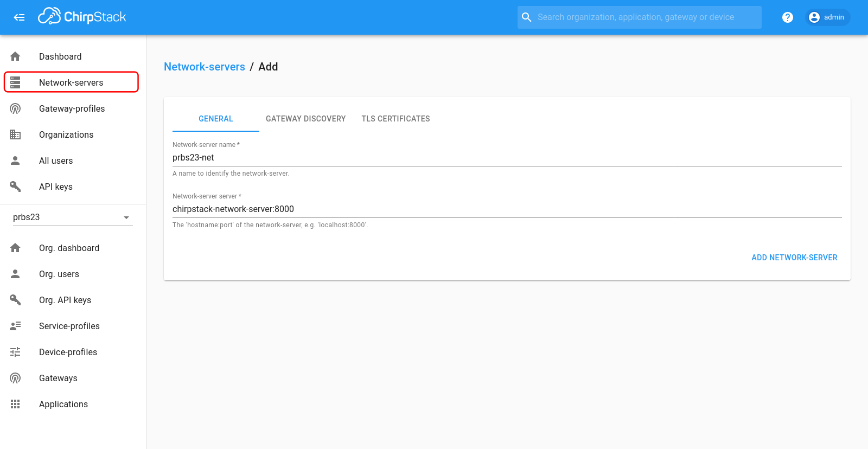868x449 pixels.
Task: Click the Service-profiles icon
Action: (15, 326)
